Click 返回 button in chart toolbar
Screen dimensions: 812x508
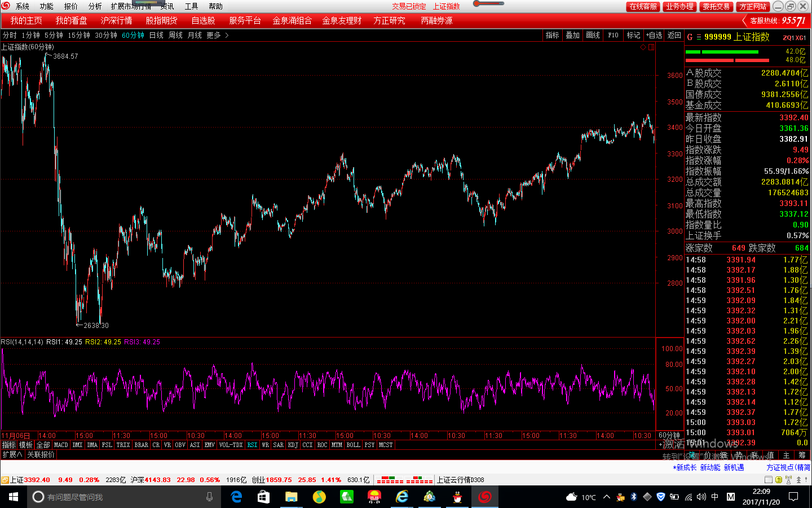(674, 35)
